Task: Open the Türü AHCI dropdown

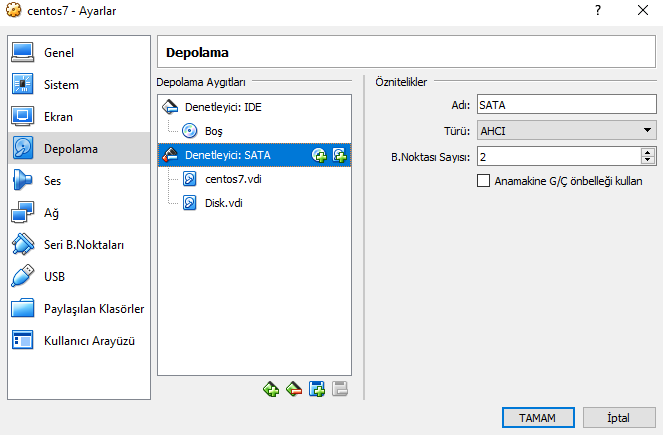Action: (x=565, y=130)
